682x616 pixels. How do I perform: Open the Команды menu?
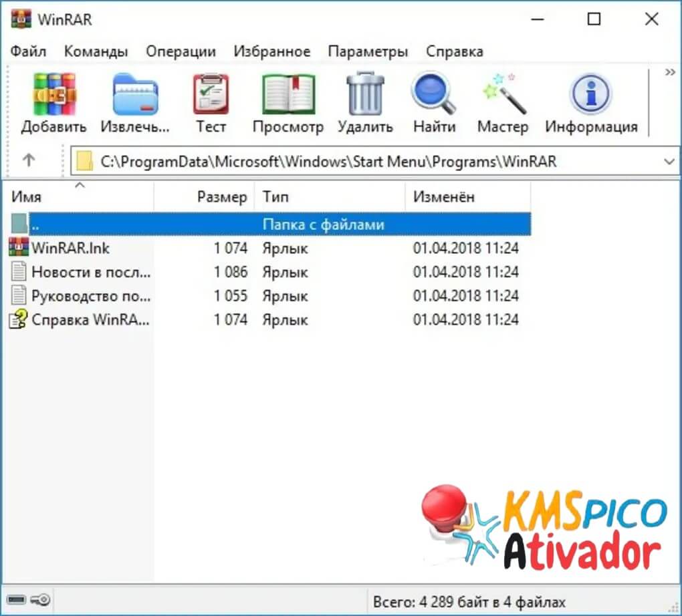(x=96, y=51)
